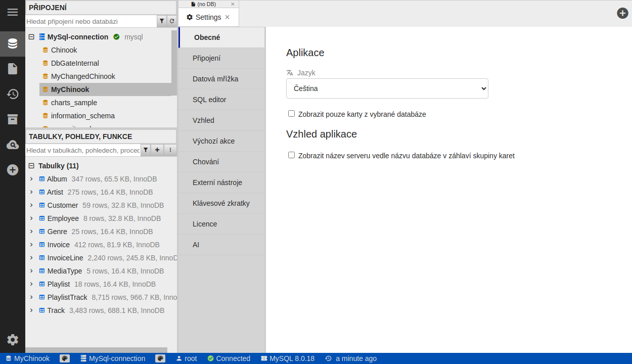Click the filter icon in tables search
This screenshot has width=632, height=364.
click(146, 150)
